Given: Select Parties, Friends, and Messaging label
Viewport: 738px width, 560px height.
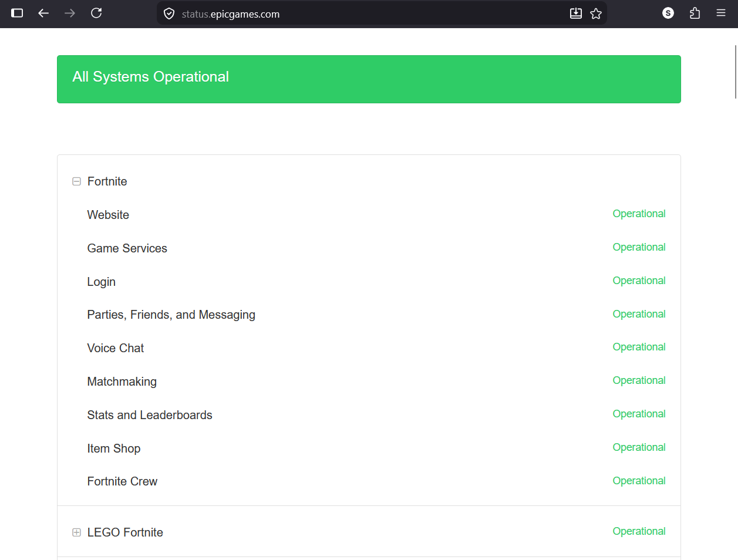Looking at the screenshot, I should (171, 315).
